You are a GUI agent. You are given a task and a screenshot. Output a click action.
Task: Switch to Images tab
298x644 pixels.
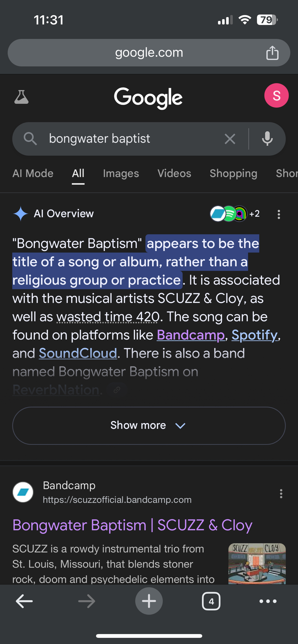pos(121,174)
